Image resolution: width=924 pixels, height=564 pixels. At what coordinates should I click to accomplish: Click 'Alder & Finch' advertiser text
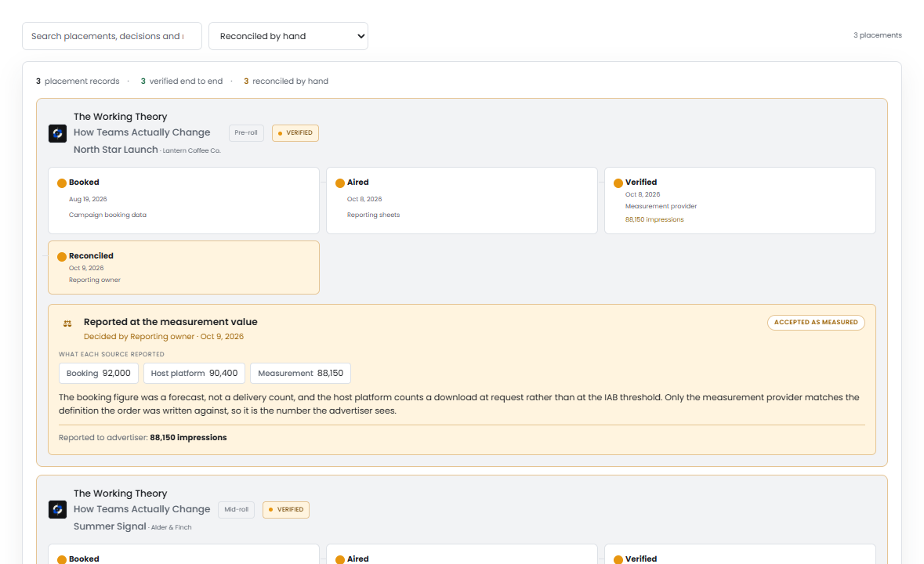[171, 527]
